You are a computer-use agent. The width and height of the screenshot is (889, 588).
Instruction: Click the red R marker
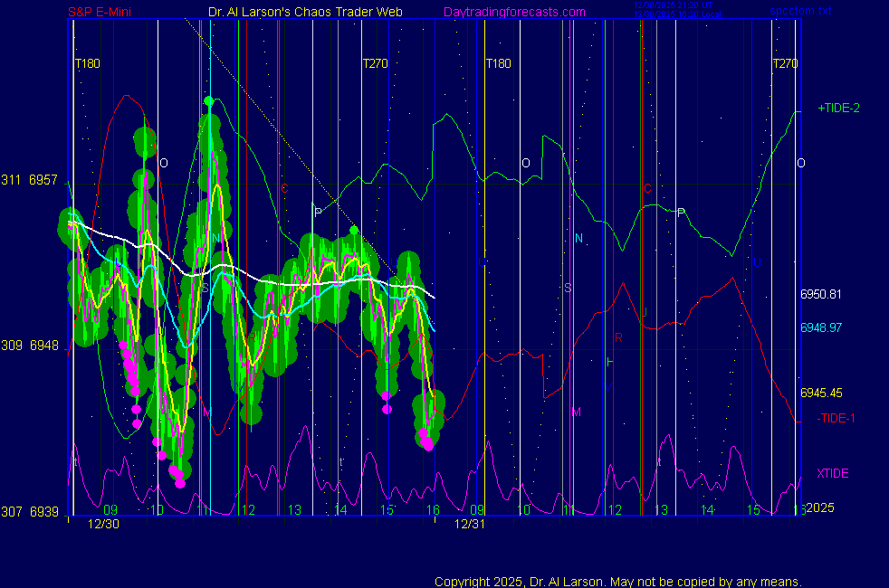618,337
